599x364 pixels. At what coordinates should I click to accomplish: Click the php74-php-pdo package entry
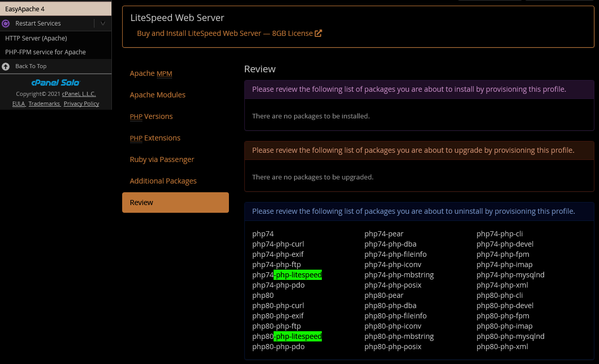[x=278, y=286]
